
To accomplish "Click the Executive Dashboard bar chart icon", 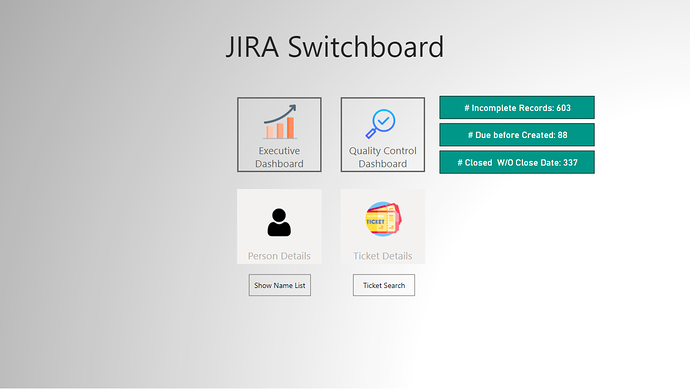I will coord(280,122).
